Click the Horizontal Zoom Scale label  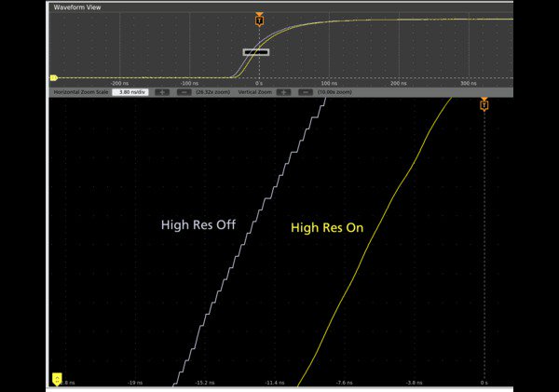(80, 92)
